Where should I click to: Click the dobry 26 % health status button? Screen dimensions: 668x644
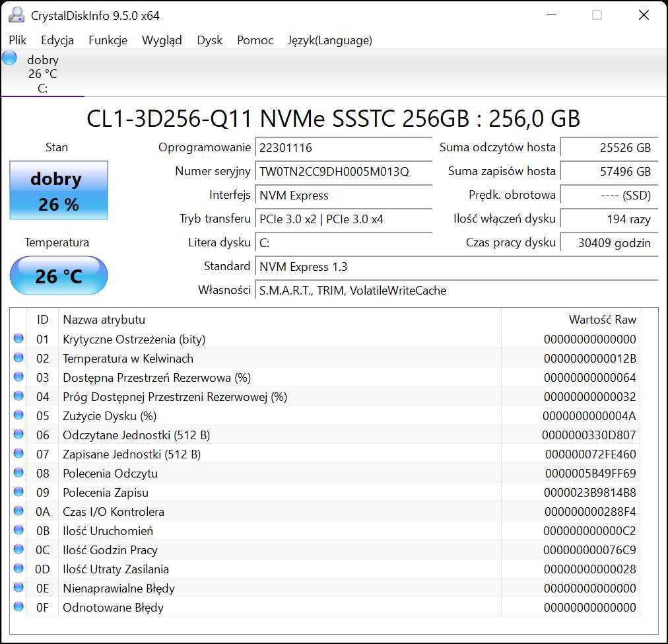pos(59,190)
